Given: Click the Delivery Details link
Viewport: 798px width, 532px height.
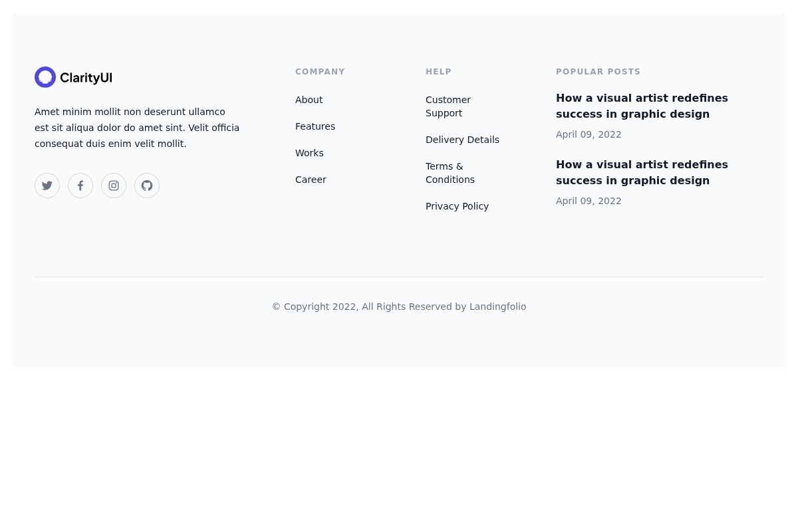Looking at the screenshot, I should coord(462,140).
